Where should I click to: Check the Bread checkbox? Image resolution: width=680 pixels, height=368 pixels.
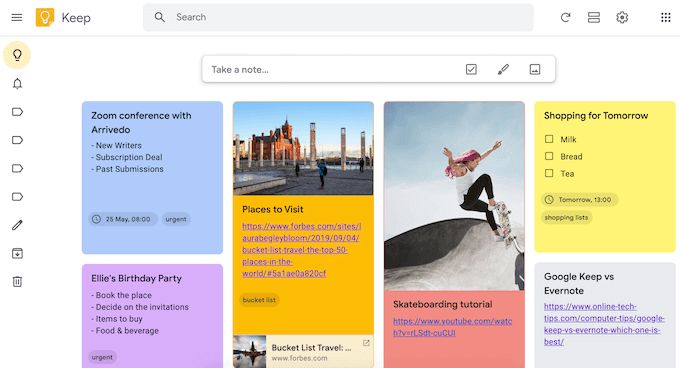tap(549, 156)
